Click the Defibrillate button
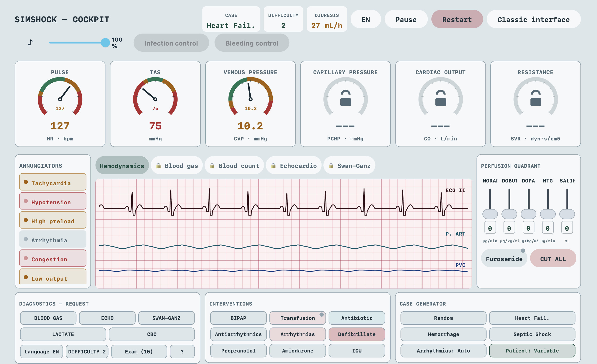This screenshot has width=597, height=364. point(357,334)
